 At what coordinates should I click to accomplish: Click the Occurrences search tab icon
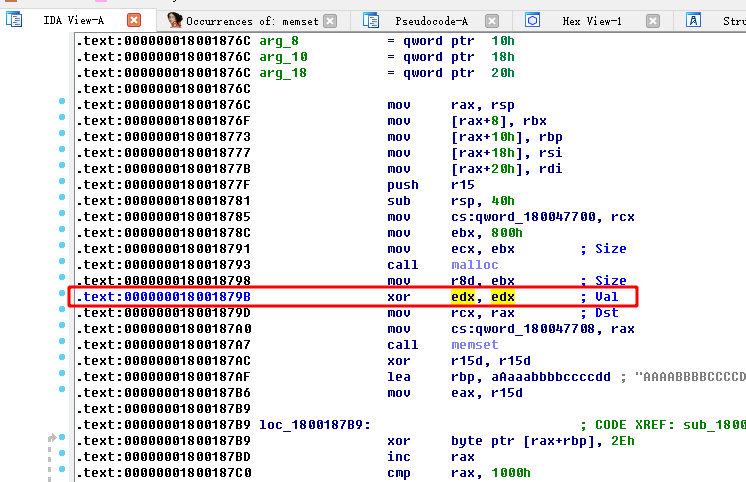click(175, 20)
